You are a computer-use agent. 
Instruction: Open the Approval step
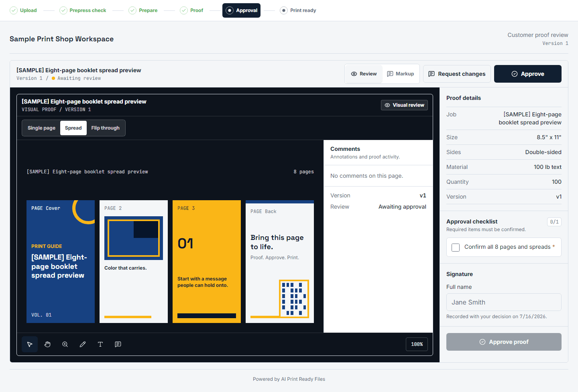pos(241,10)
